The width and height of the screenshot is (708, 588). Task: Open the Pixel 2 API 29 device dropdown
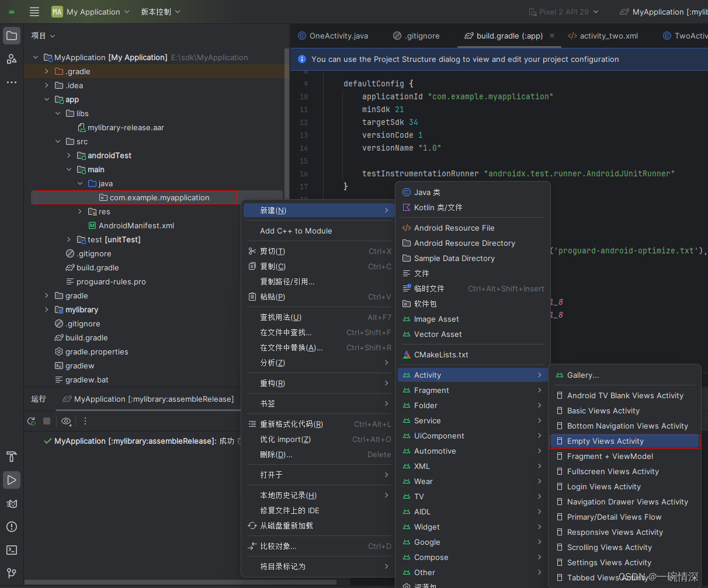point(563,11)
